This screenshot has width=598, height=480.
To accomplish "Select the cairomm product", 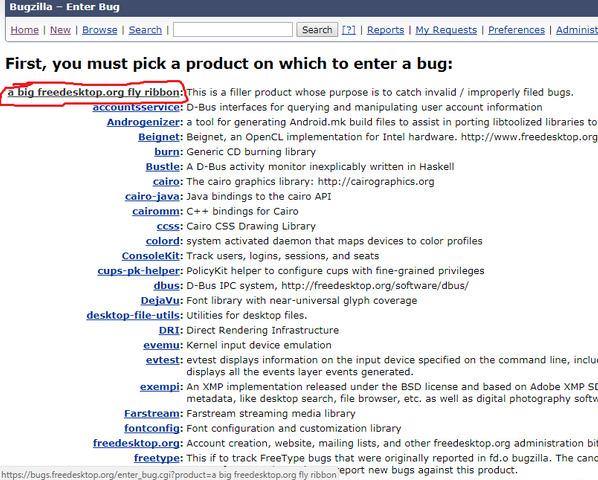I will point(156,211).
